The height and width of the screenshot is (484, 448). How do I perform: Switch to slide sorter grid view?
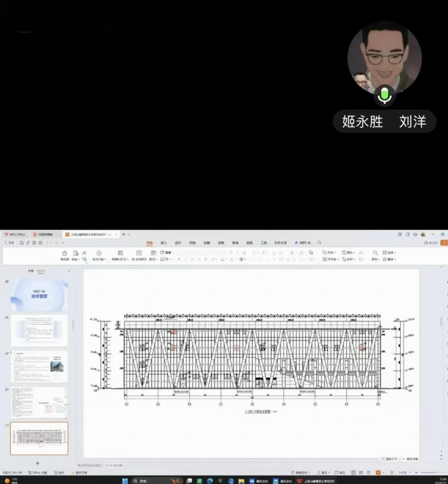pos(361,472)
